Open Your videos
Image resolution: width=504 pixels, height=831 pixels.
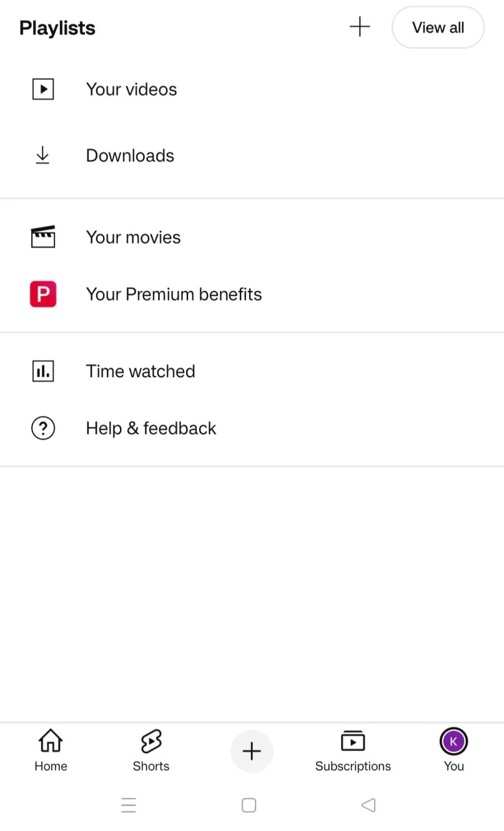[252, 89]
